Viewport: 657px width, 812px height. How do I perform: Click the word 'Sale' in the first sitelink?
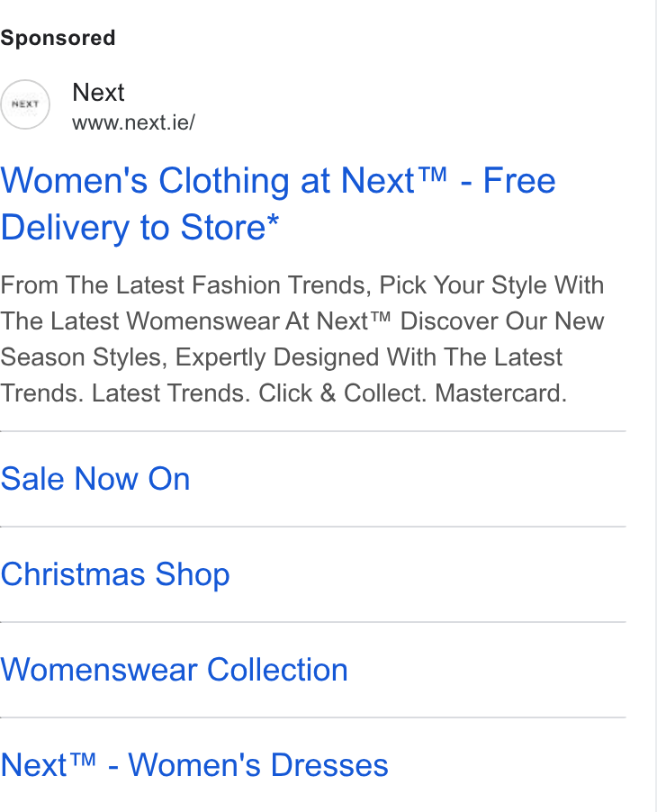(32, 479)
